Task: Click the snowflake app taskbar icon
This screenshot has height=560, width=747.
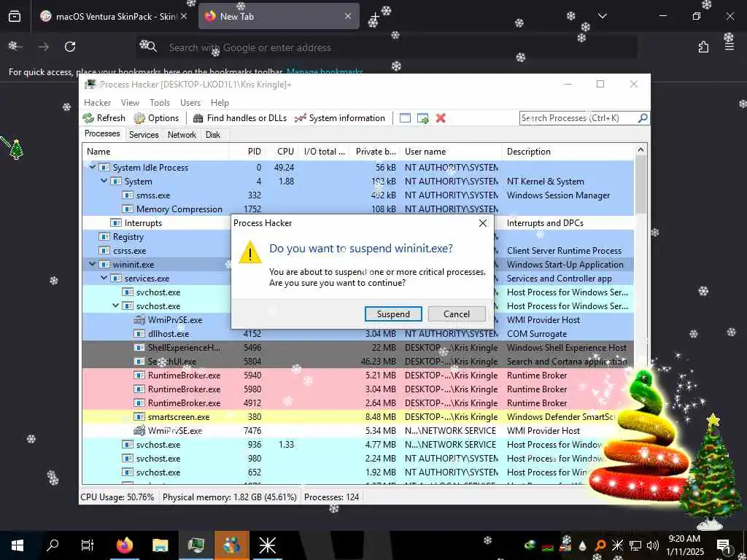Action: [267, 545]
